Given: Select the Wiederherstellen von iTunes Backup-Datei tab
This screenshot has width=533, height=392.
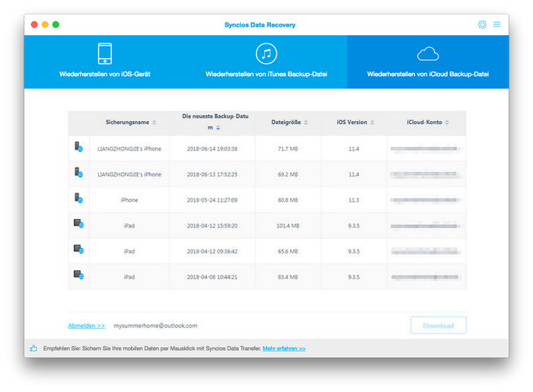Looking at the screenshot, I should (266, 62).
